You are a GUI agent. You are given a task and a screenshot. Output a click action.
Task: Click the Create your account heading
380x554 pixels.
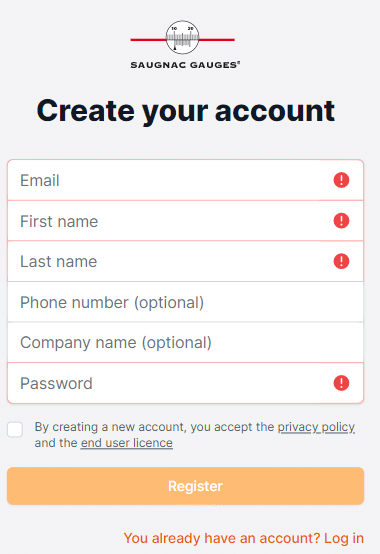click(185, 111)
